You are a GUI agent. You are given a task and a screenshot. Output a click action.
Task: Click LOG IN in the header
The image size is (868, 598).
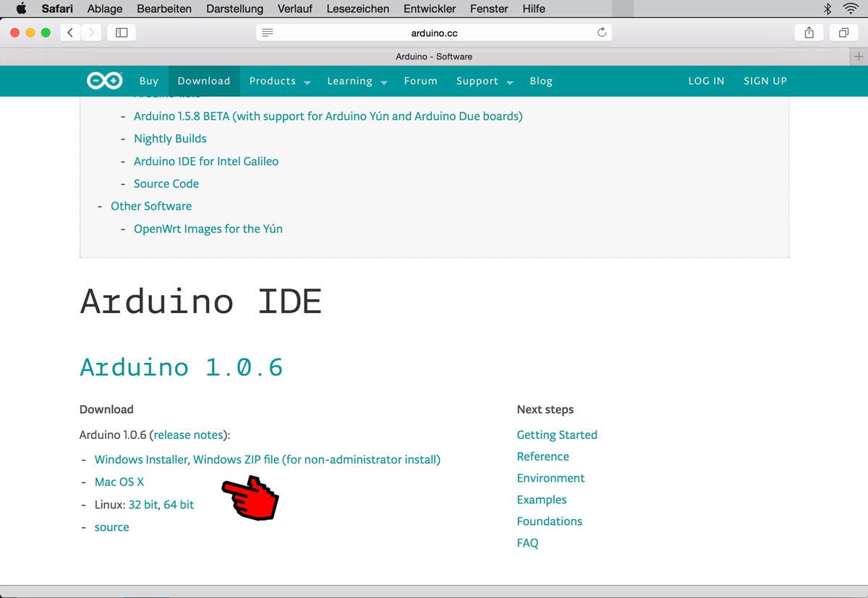pyautogui.click(x=706, y=81)
